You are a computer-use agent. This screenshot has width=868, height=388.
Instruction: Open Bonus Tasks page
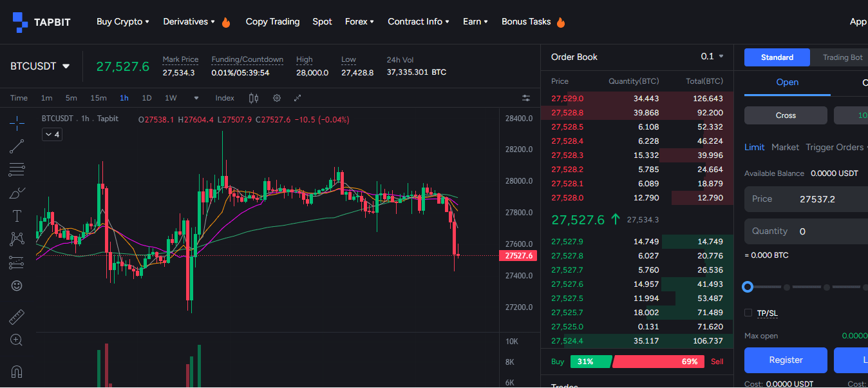(526, 21)
